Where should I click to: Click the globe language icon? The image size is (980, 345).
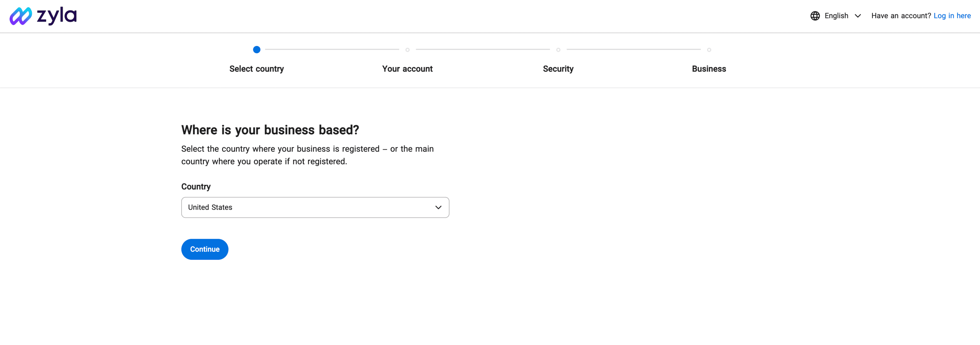point(815,16)
